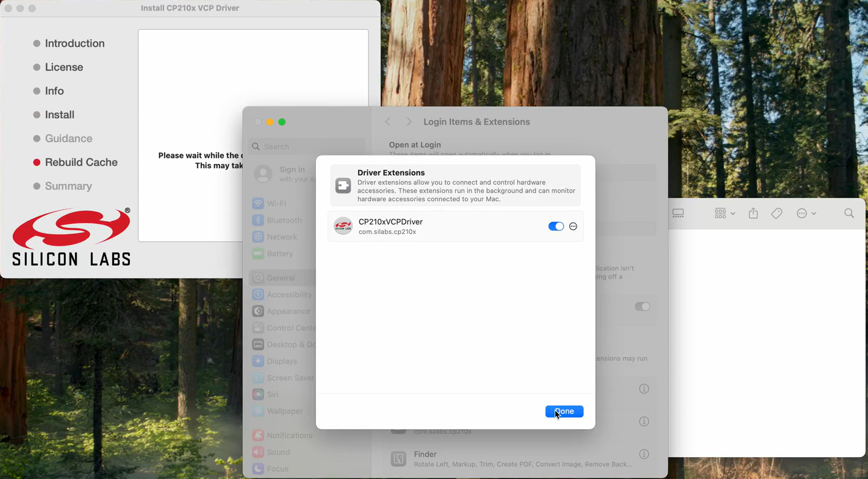Screen dimensions: 868x479
Task: Toggle the gray switch in Login Items pane
Action: (x=642, y=307)
